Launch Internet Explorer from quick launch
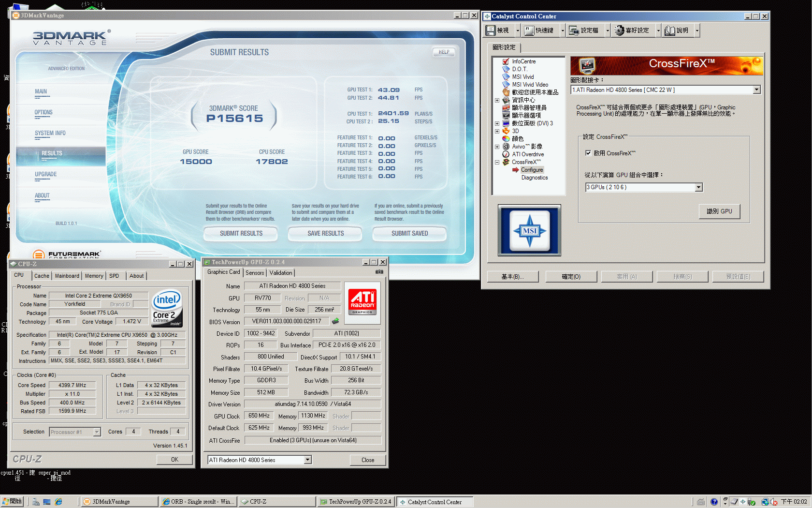Viewport: 812px width, 508px height. tap(58, 502)
